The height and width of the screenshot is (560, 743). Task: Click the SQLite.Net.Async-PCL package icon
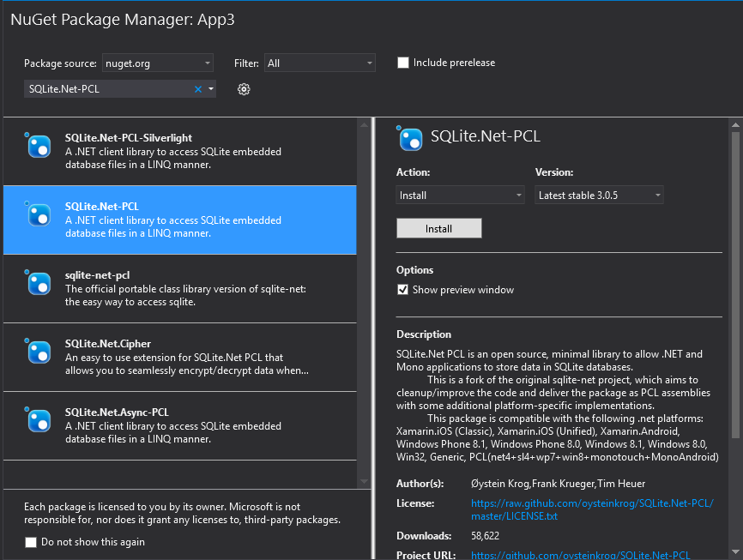coord(39,422)
